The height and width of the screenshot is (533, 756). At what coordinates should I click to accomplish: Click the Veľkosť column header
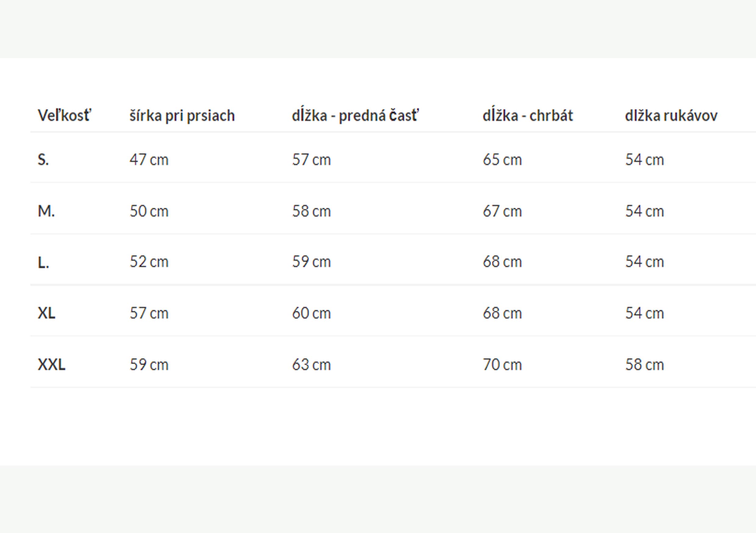pos(64,116)
